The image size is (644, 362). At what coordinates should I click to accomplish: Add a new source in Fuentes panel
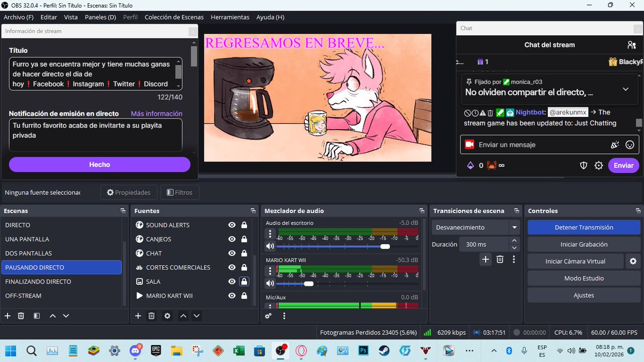pos(138,316)
